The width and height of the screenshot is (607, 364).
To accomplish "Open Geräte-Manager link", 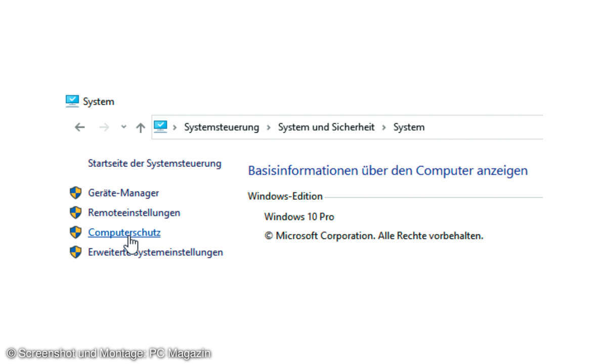I will 123,193.
